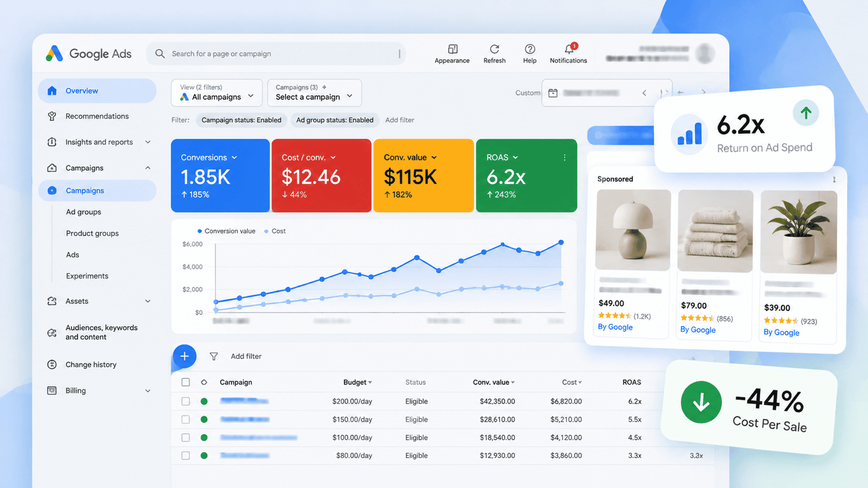Click the blue plus new campaign button
The image size is (868, 488).
click(184, 356)
